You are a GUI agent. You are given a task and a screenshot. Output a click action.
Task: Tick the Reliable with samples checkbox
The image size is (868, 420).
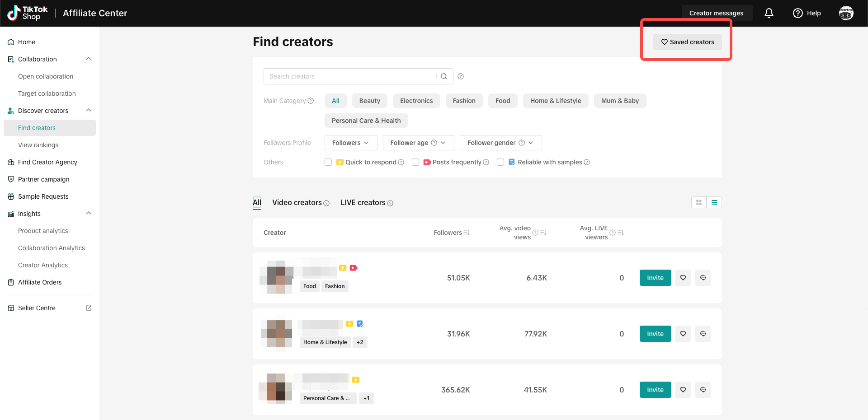click(x=500, y=162)
